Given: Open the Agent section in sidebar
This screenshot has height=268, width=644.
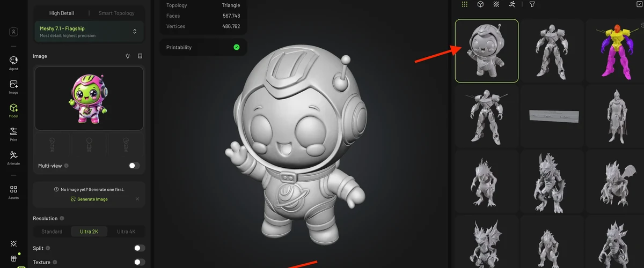Looking at the screenshot, I should pyautogui.click(x=13, y=63).
